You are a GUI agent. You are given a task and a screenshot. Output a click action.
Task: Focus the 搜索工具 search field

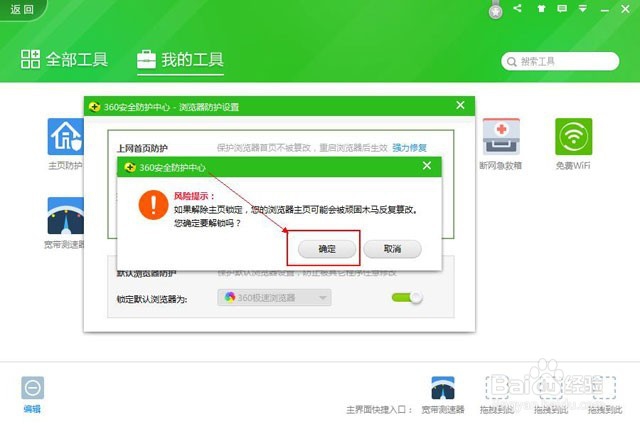click(560, 61)
